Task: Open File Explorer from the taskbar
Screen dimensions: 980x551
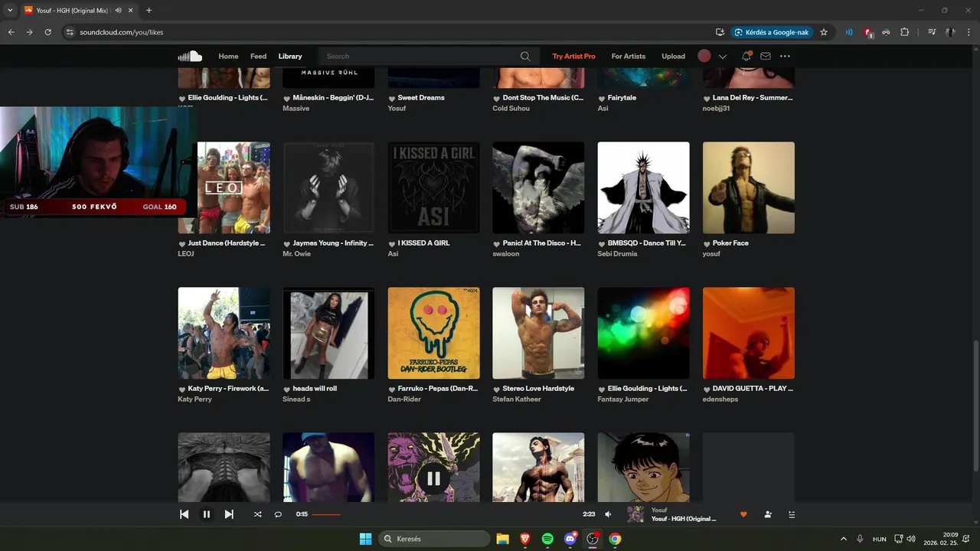Action: [x=502, y=539]
